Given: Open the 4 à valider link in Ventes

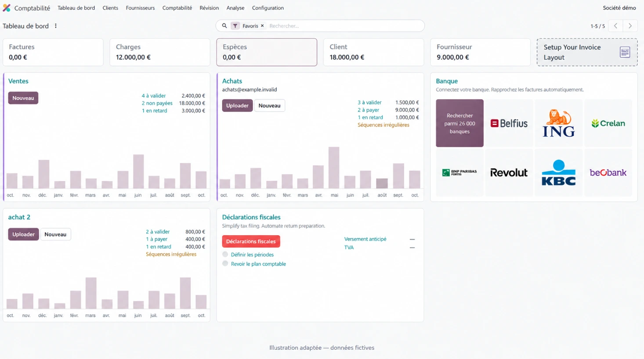Looking at the screenshot, I should (154, 96).
